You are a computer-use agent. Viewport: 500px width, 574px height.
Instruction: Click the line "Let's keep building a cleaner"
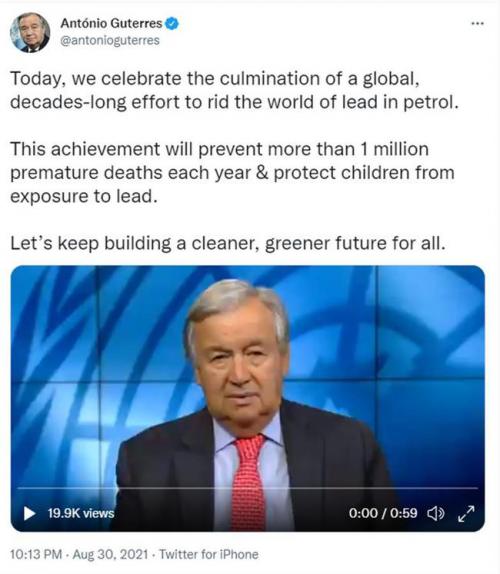click(228, 243)
